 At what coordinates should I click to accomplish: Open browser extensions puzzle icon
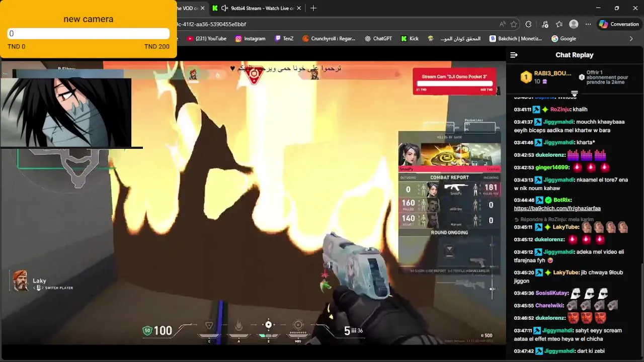pyautogui.click(x=528, y=24)
